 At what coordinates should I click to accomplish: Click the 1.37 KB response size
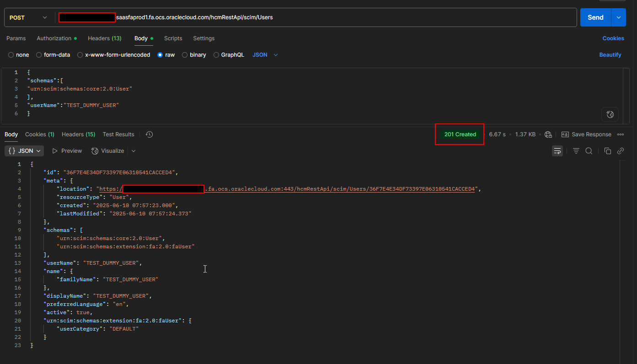point(525,134)
